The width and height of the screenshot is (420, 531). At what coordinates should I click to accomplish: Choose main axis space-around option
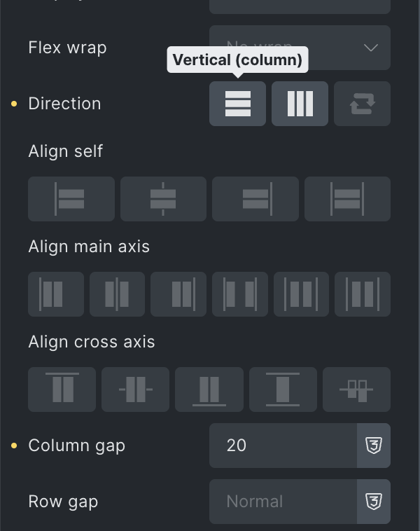click(x=301, y=294)
